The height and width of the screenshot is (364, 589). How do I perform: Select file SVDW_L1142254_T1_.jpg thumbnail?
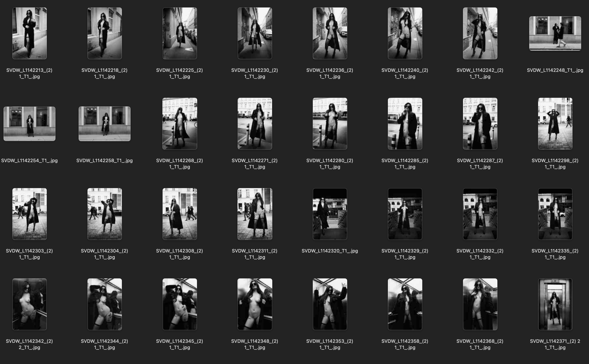29,124
